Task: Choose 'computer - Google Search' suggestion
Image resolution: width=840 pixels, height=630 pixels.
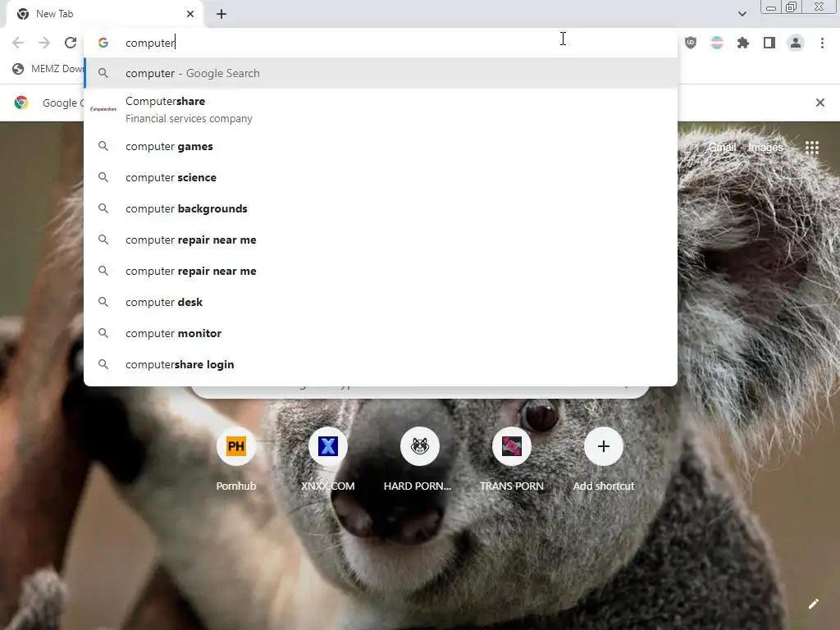Action: click(381, 73)
